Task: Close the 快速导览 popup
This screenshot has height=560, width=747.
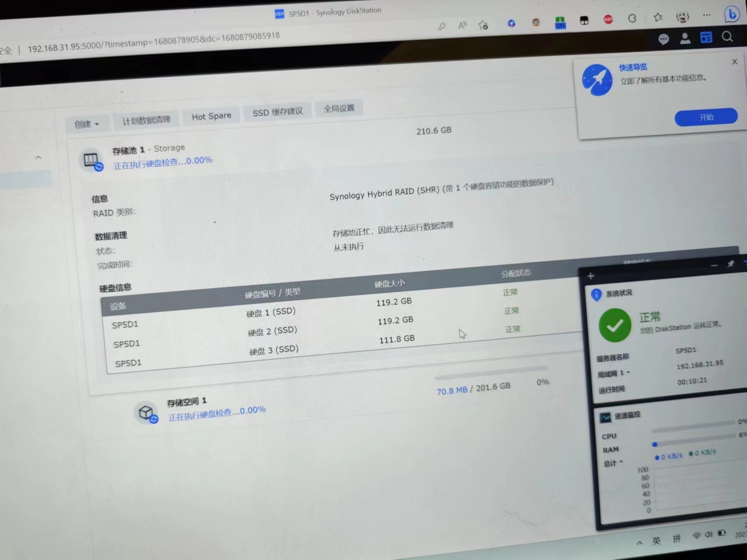Action: [735, 62]
